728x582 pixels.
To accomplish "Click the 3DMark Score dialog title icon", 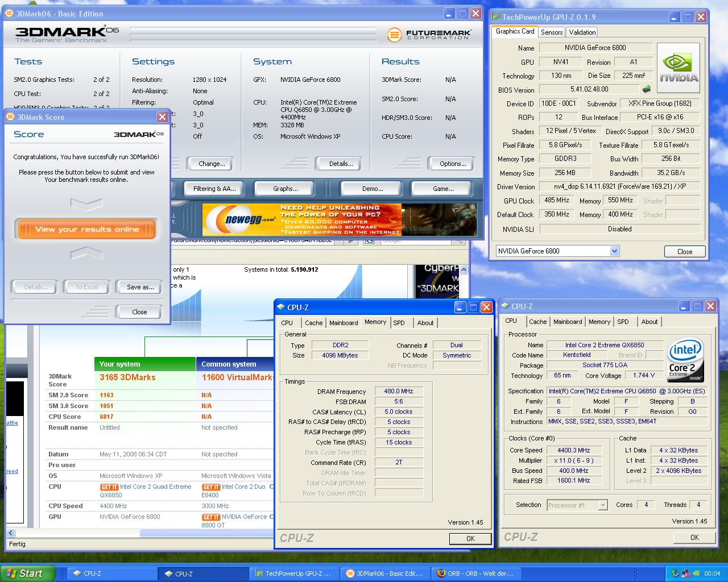I will 10,117.
